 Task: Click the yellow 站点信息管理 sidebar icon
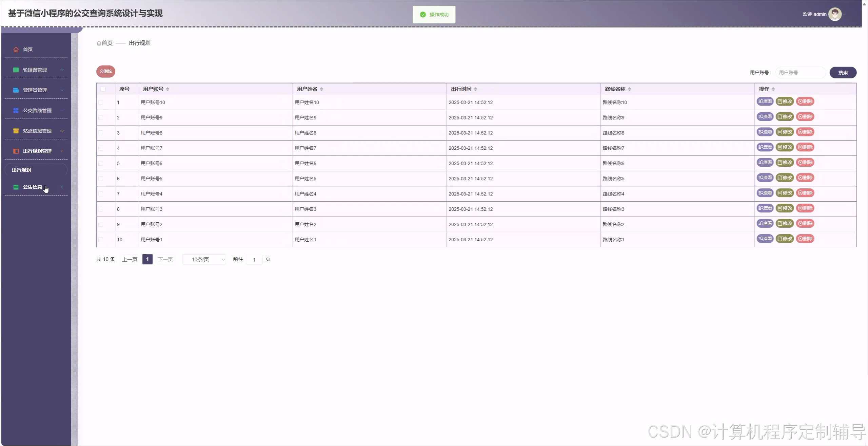[x=16, y=131]
